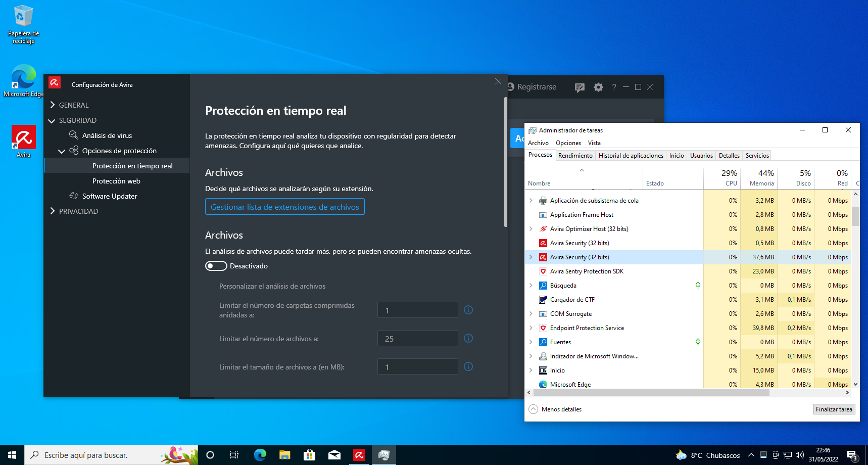
Task: Expand the PRIVACIDAD section
Action: point(52,211)
